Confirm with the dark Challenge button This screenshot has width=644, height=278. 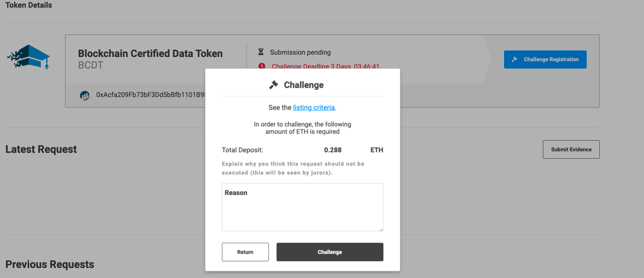(329, 252)
